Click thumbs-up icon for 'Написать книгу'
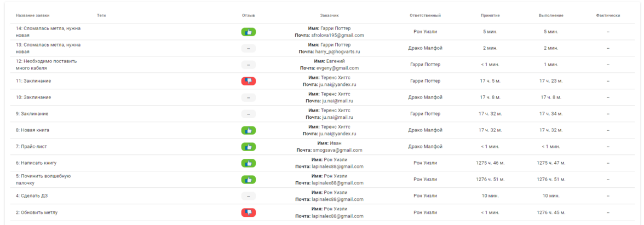 click(248, 163)
